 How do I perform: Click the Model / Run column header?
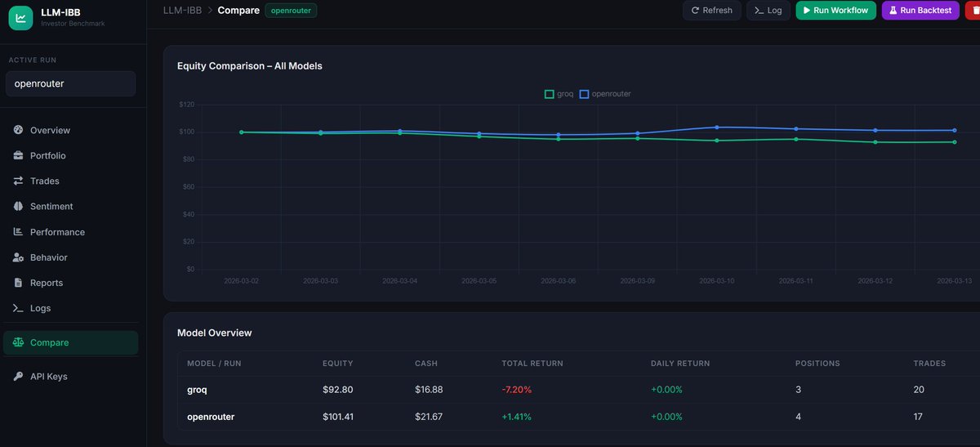click(x=214, y=363)
